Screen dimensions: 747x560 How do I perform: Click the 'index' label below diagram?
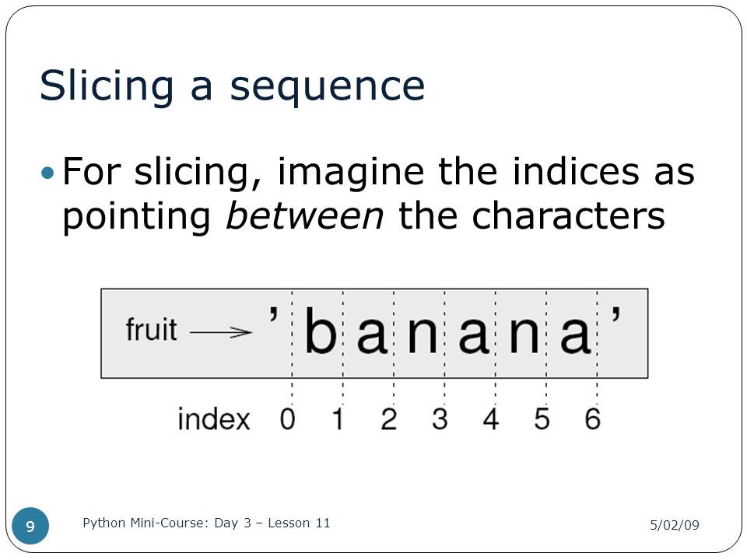[x=214, y=419]
